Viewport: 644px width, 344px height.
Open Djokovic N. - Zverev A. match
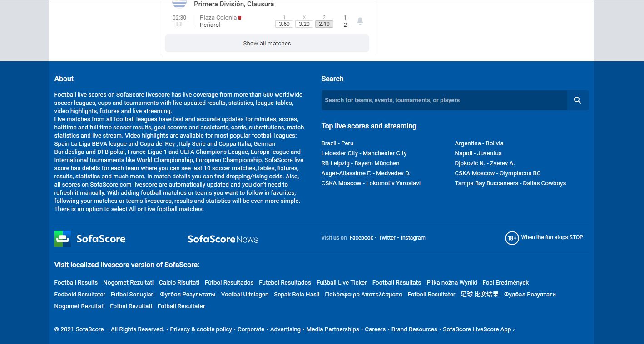click(485, 163)
